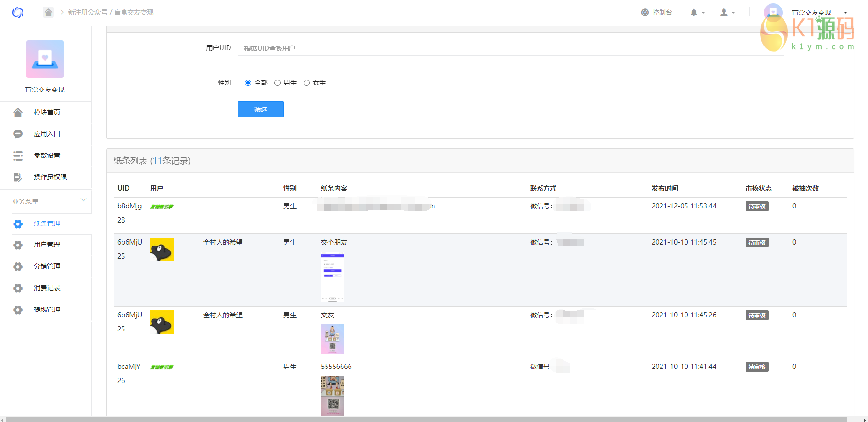This screenshot has height=422, width=868.
Task: Click the green user badge of bcaMjY
Action: click(162, 367)
